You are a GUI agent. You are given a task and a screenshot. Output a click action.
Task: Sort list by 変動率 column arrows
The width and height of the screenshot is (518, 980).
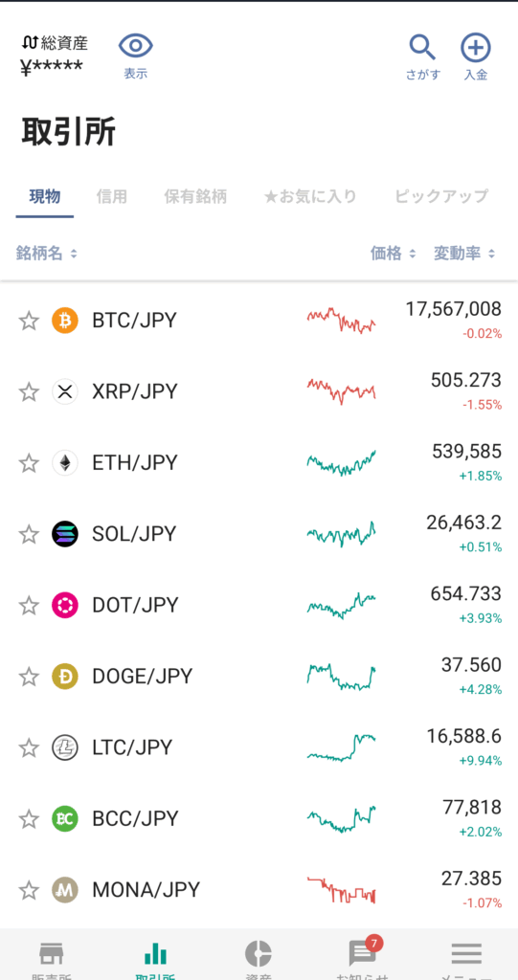click(x=492, y=254)
